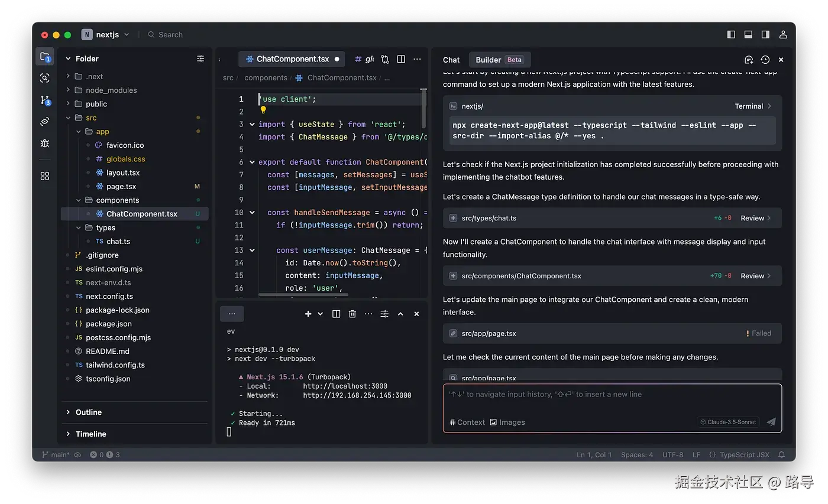
Task: Open package.json in the file tree
Action: [x=108, y=324]
